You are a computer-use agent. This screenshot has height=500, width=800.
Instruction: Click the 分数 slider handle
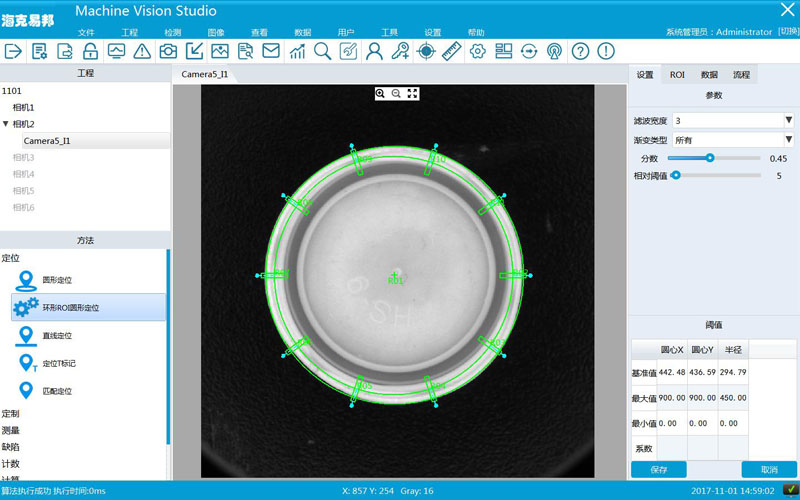[x=710, y=157]
